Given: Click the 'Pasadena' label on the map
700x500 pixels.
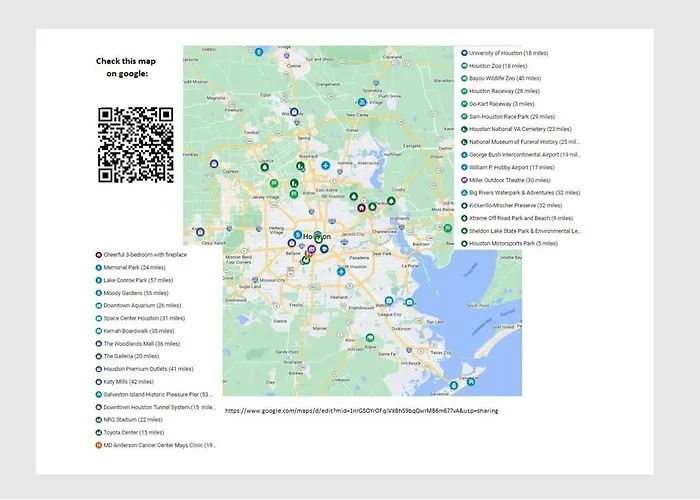Looking at the screenshot, I should tap(359, 258).
